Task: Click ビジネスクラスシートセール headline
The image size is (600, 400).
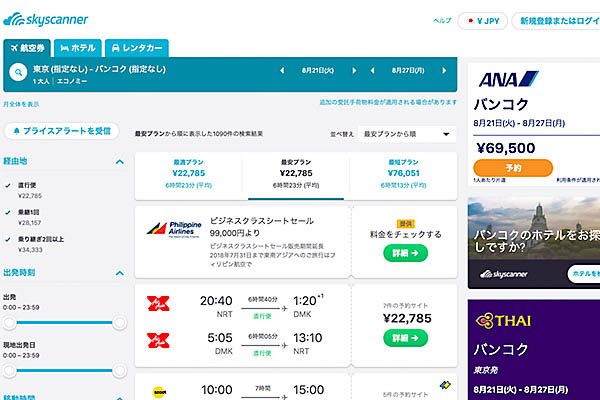Action: (x=262, y=221)
